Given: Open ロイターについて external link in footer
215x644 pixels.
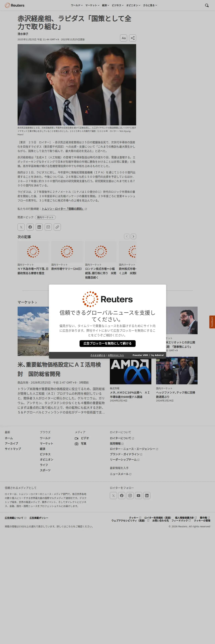Looking at the screenshot, I should pos(122,438).
